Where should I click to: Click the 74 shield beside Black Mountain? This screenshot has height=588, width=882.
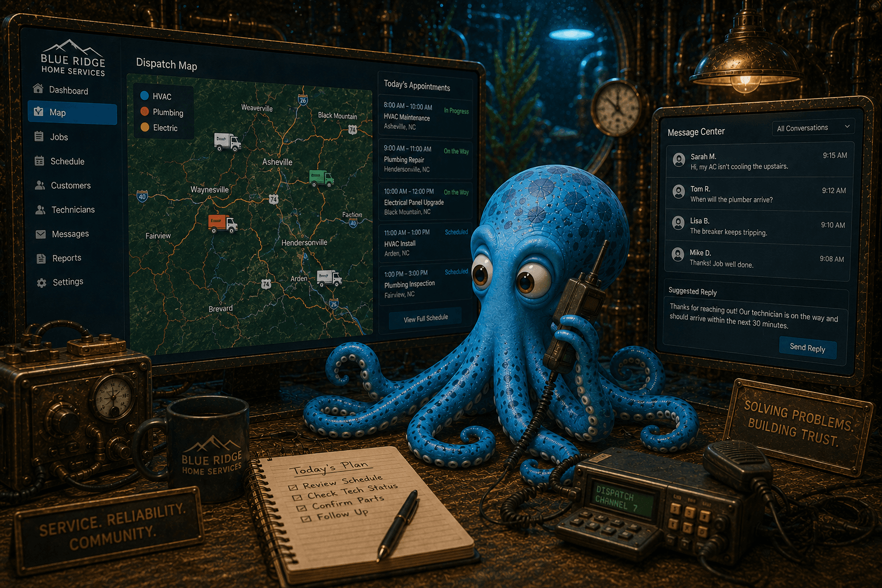click(353, 130)
